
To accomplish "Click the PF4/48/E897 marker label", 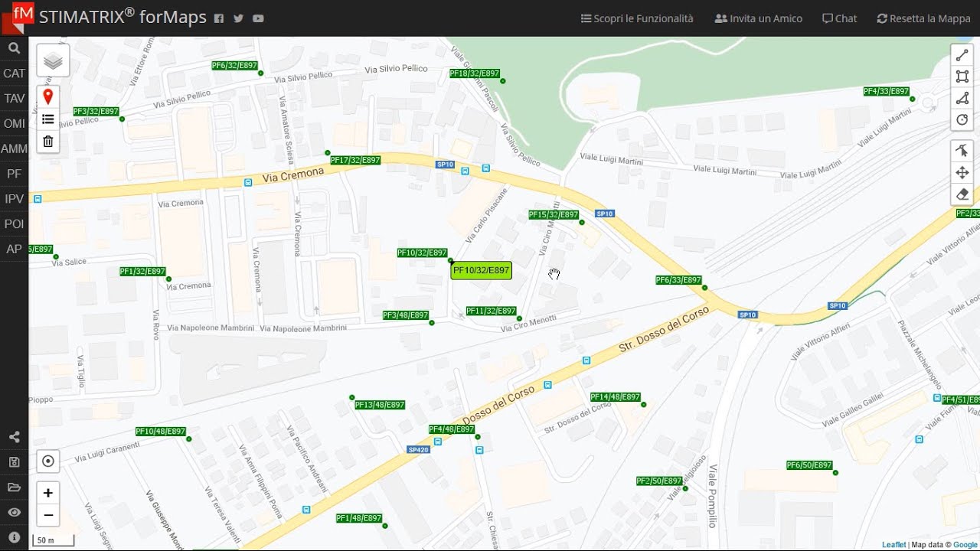I will pos(452,429).
